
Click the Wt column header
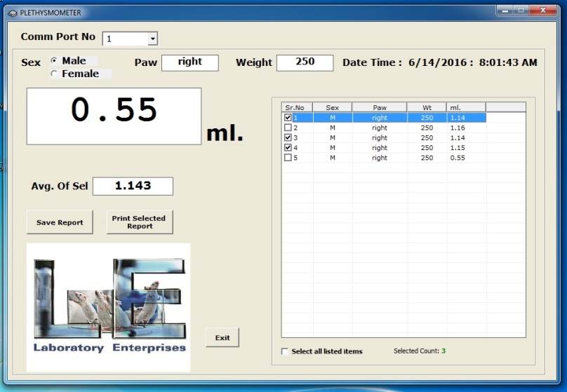[x=427, y=107]
